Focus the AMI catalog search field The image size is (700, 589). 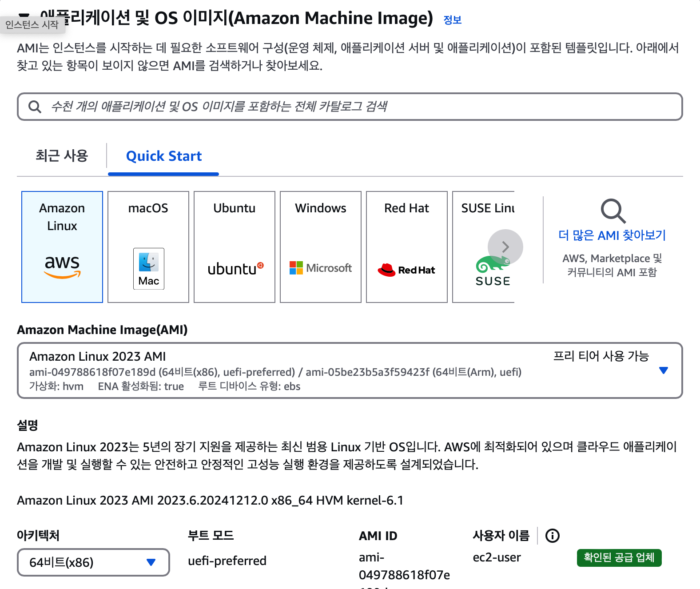(x=350, y=107)
